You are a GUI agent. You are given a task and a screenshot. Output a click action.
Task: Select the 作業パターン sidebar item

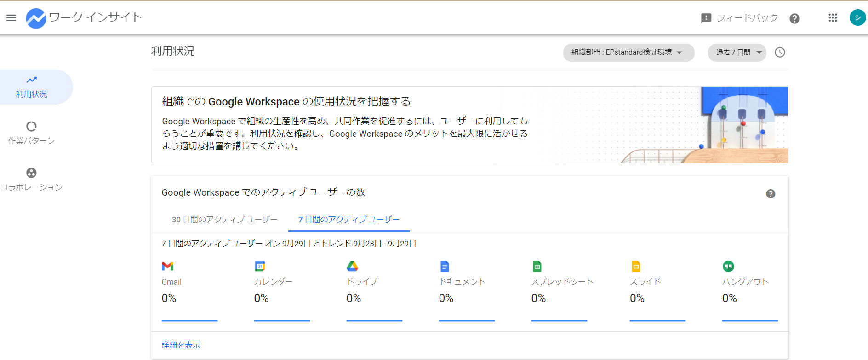click(31, 133)
